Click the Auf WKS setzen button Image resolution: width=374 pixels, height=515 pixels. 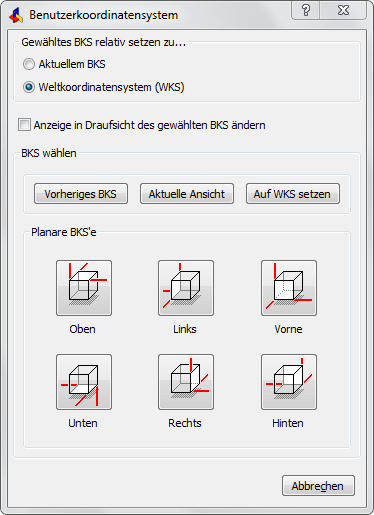coord(293,194)
